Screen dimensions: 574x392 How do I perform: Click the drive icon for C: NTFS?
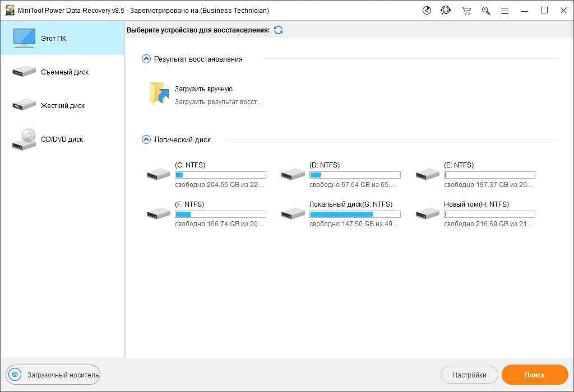pos(159,174)
